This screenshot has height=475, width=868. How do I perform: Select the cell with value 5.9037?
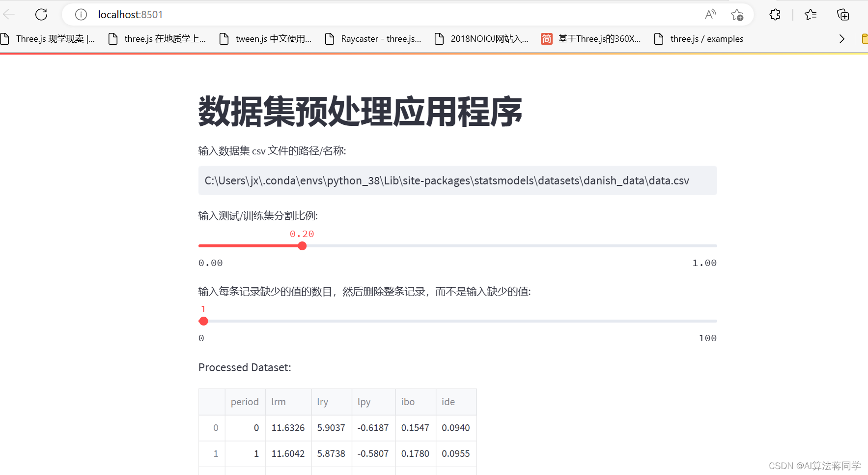pos(332,428)
